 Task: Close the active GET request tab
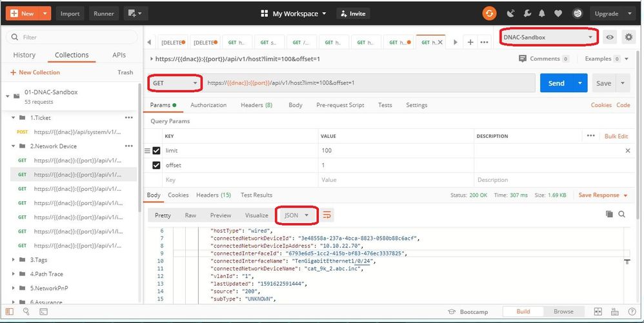440,43
